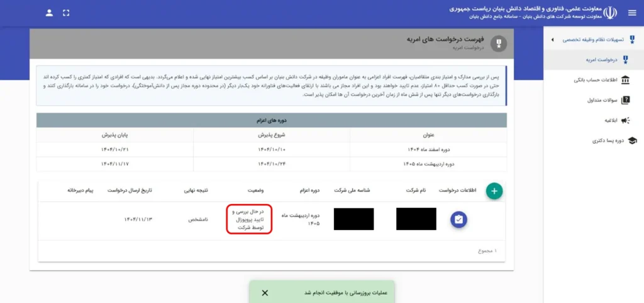Click the پیام دبیرخانه column header
The image size is (644, 303).
[x=81, y=191]
